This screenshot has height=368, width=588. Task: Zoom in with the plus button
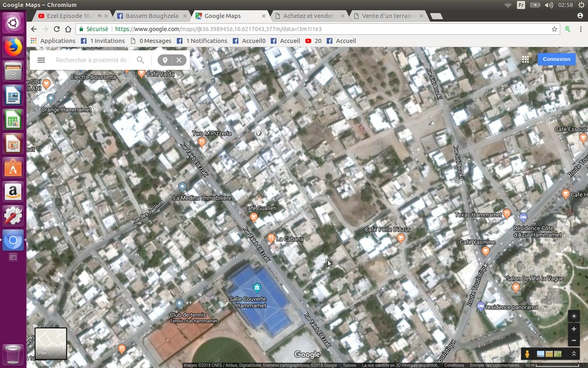[574, 329]
